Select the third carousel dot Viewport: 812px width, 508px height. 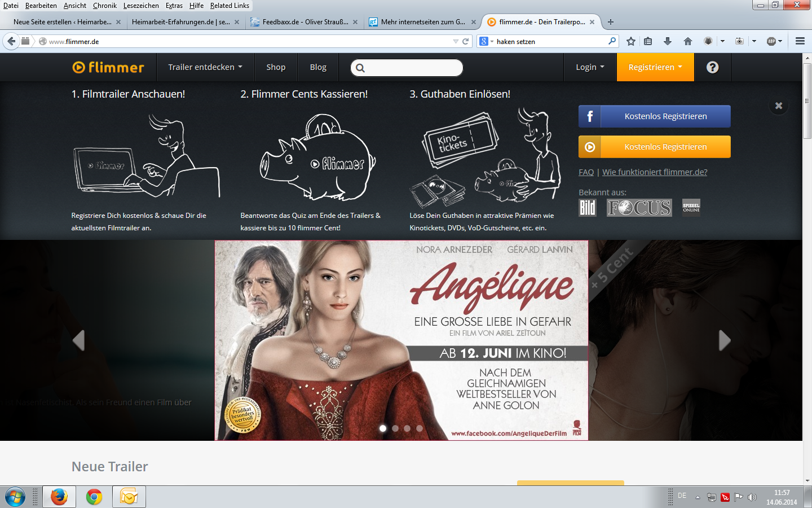(407, 428)
